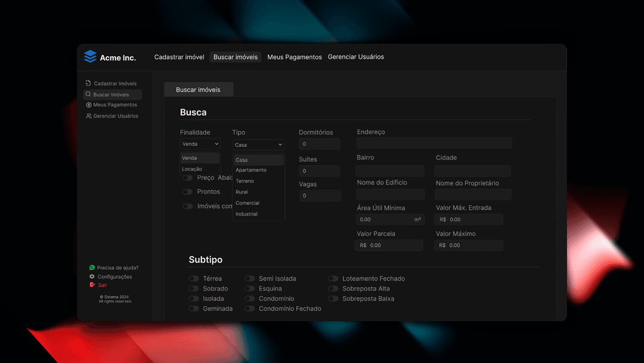This screenshot has width=644, height=363.
Task: Click the Acme Inc. stacked layers logo
Action: tap(90, 57)
